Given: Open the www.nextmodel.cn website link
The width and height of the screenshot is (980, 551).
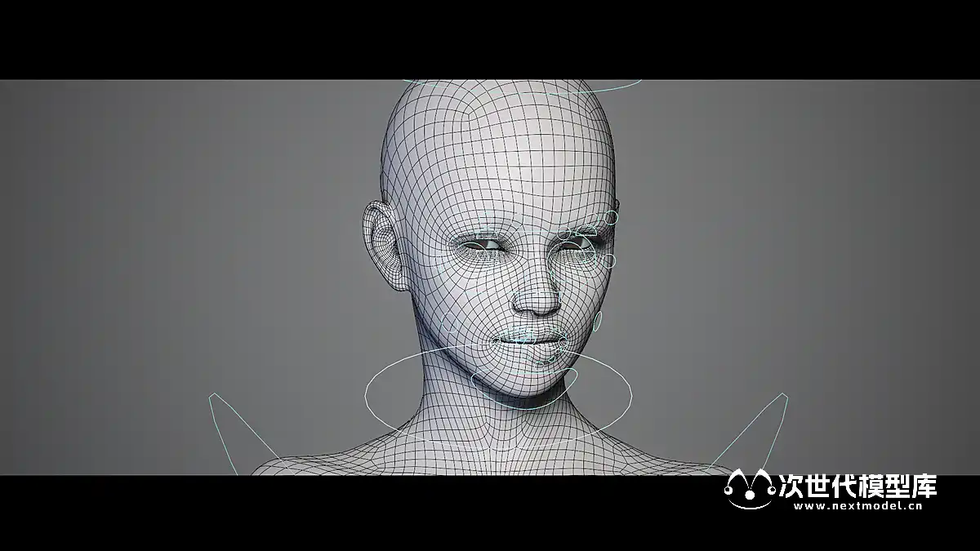Looking at the screenshot, I should [x=857, y=506].
